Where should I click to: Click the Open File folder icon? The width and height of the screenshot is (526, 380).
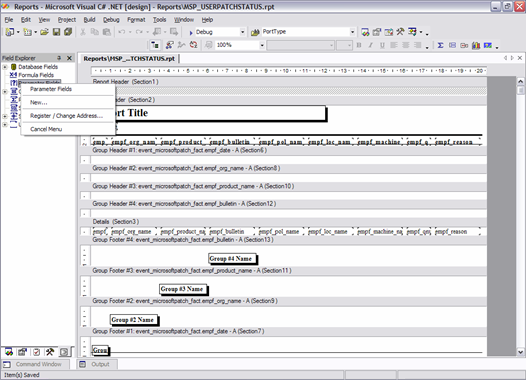44,32
